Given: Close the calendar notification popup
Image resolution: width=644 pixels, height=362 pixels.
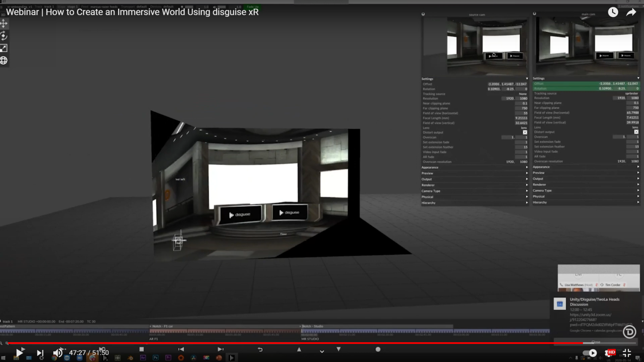Looking at the screenshot, I should [596, 342].
